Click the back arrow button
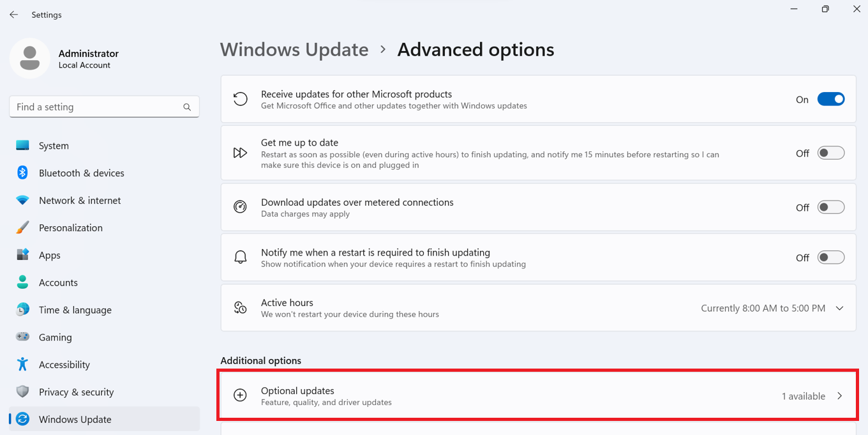The height and width of the screenshot is (435, 868). (x=13, y=14)
